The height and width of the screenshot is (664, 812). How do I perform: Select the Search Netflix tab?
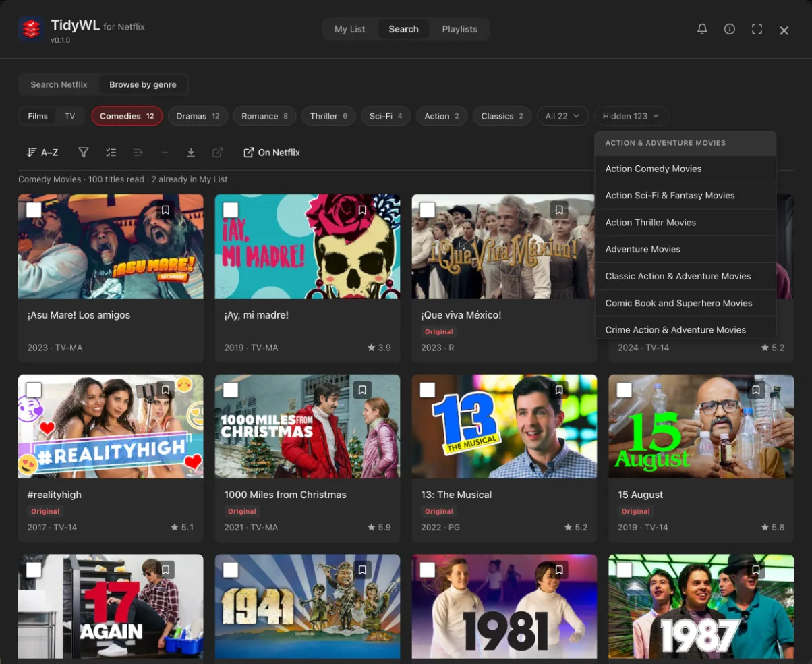[59, 84]
